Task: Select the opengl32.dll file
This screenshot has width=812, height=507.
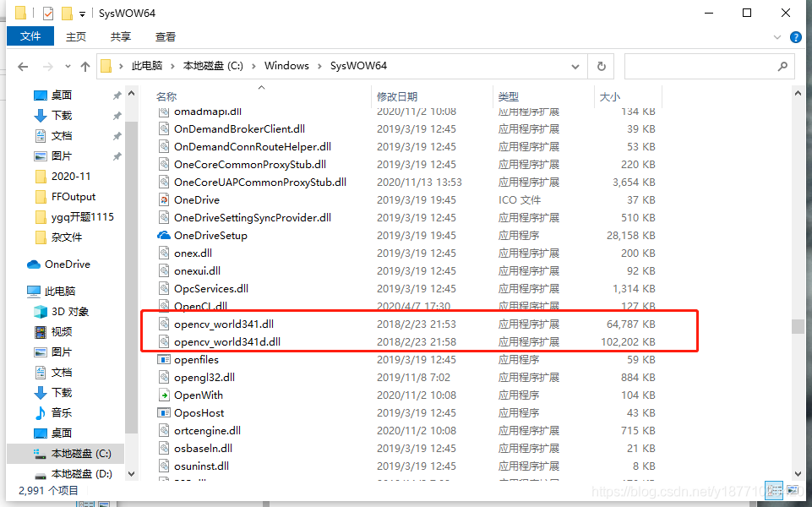Action: [204, 378]
